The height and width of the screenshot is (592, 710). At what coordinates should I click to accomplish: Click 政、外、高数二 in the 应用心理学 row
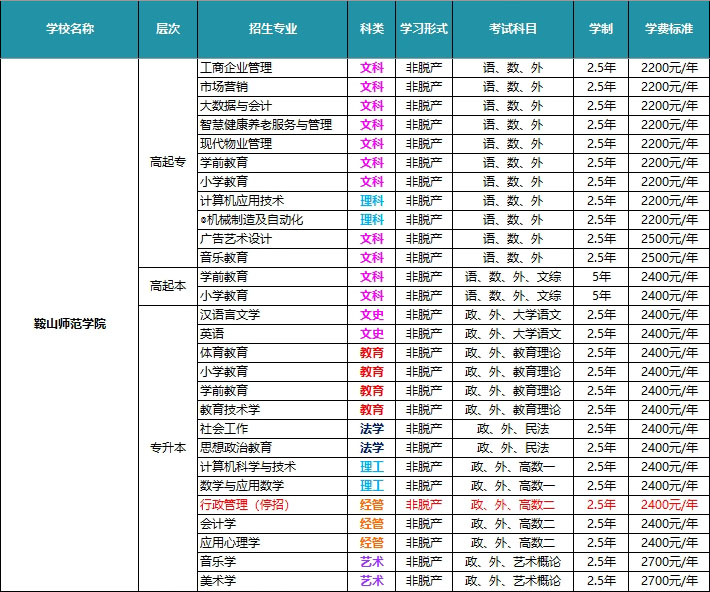pos(513,543)
